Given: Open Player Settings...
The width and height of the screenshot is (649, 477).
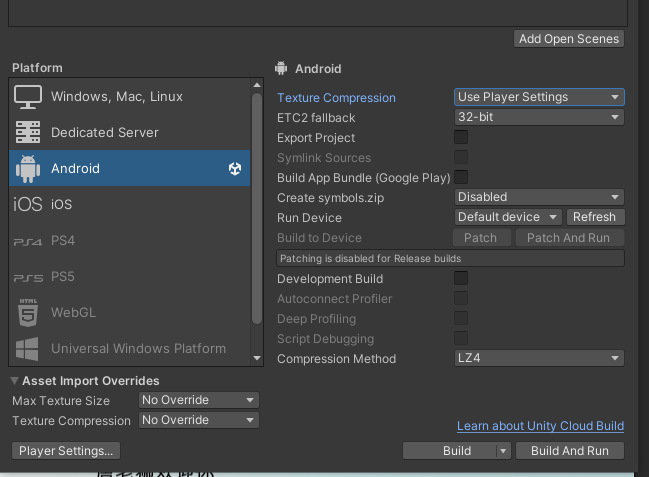Looking at the screenshot, I should pos(66,450).
